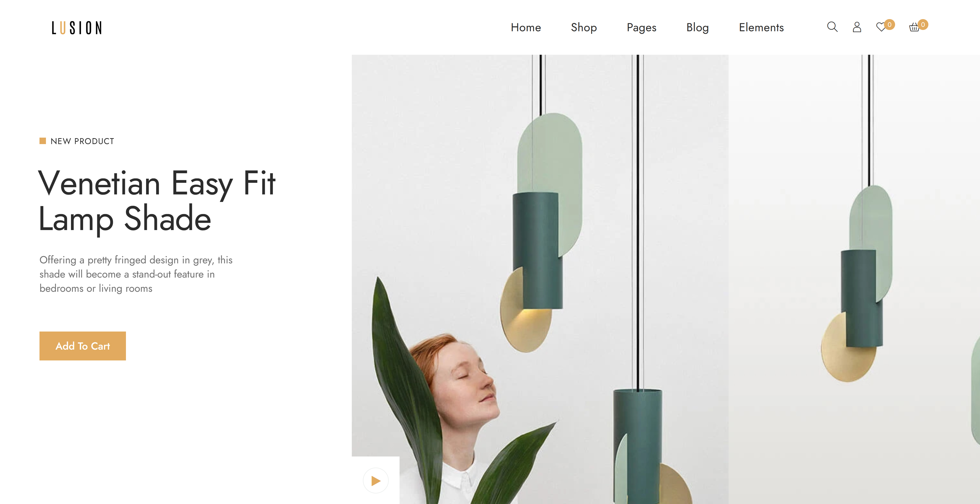Expand the Pages menu
The image size is (980, 504).
641,28
